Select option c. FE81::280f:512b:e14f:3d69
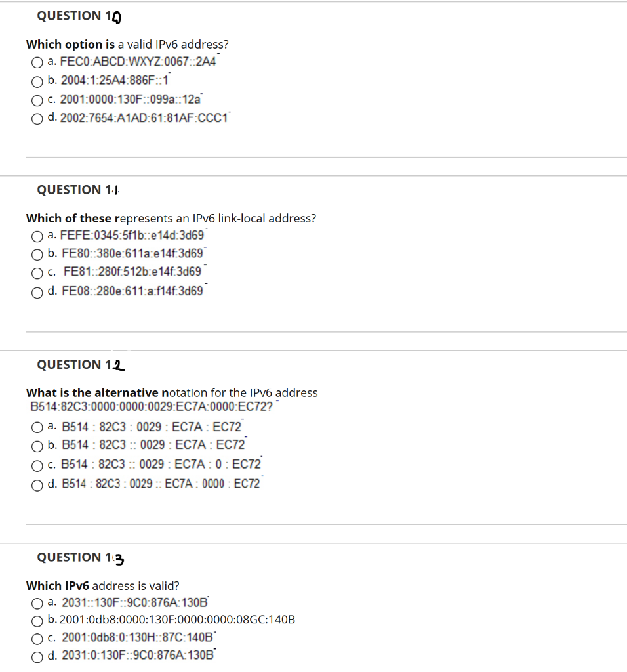627x672 pixels. pos(37,273)
